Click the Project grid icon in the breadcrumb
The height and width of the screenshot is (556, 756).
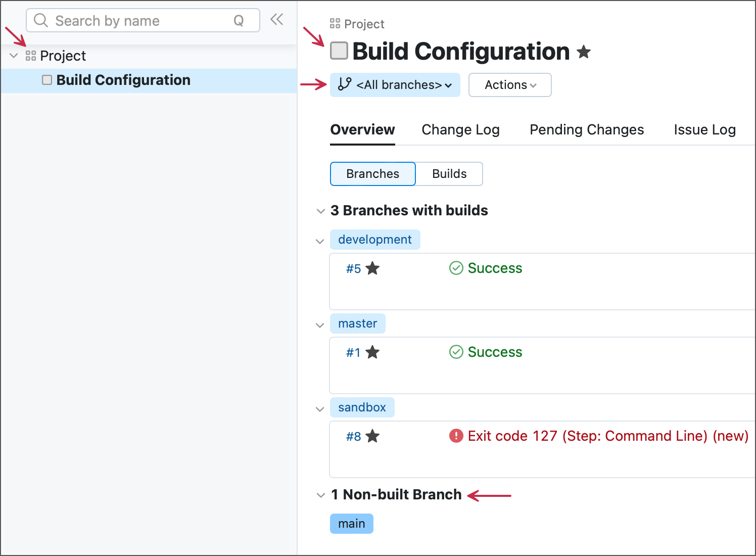point(334,23)
